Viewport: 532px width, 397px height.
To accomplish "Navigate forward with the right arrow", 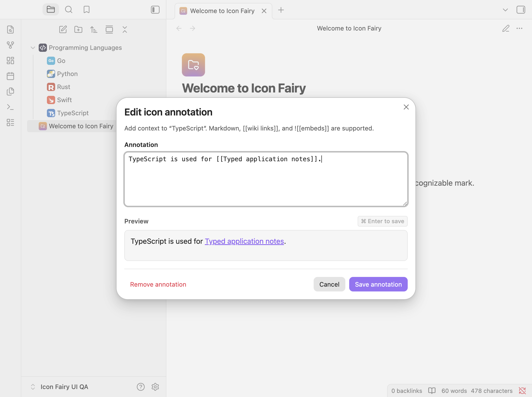I will tap(192, 29).
